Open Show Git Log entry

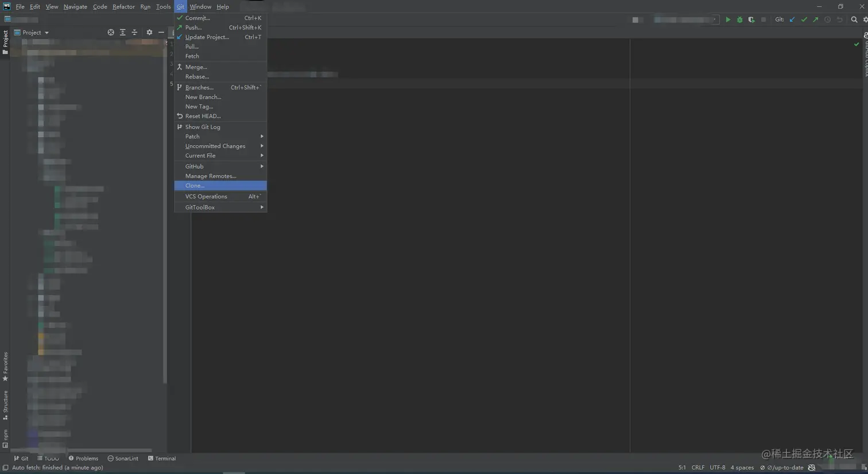(220, 127)
